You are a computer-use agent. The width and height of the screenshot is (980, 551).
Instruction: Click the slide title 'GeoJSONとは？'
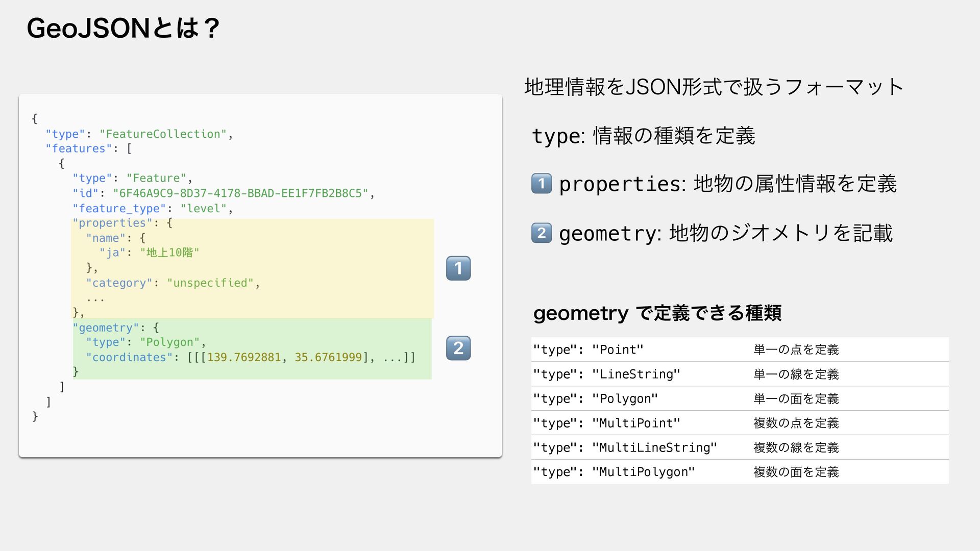click(123, 28)
